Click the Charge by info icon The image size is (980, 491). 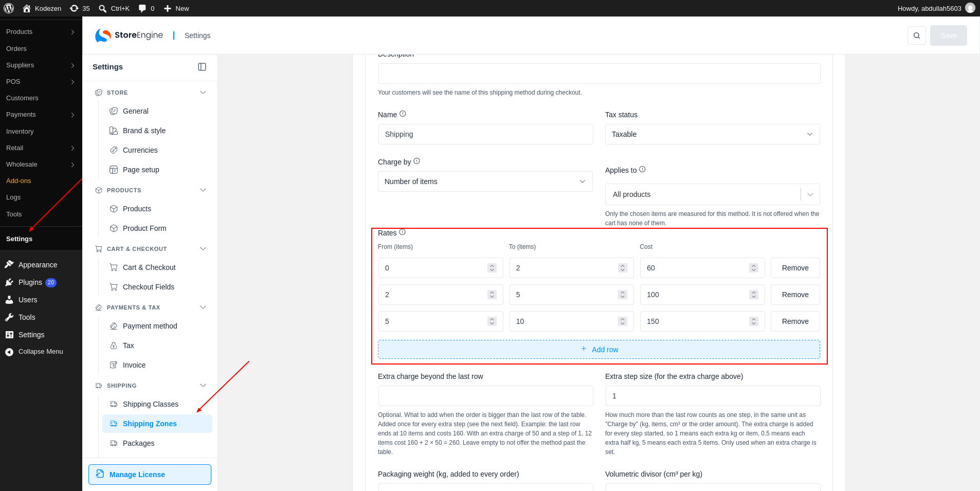coord(416,161)
